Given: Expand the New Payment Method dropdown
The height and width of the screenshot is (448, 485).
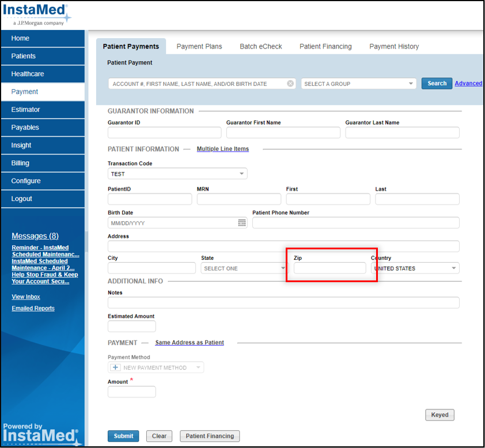Looking at the screenshot, I should (x=198, y=367).
